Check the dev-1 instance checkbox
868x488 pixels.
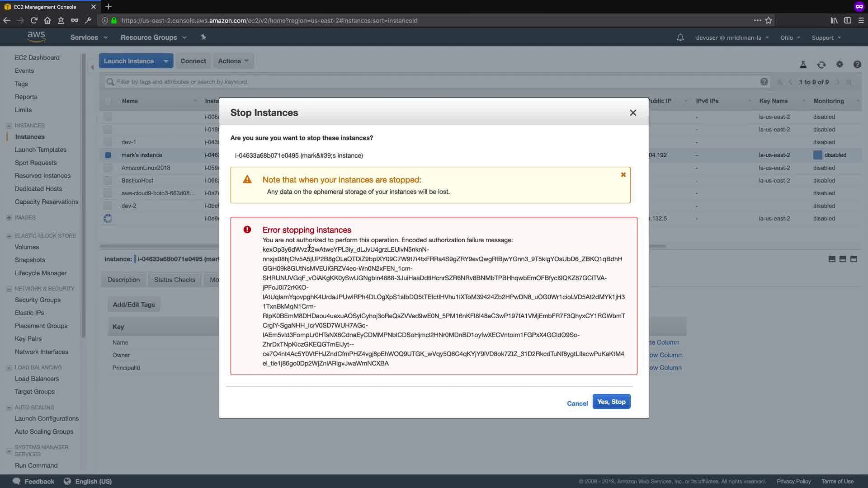coord(108,142)
